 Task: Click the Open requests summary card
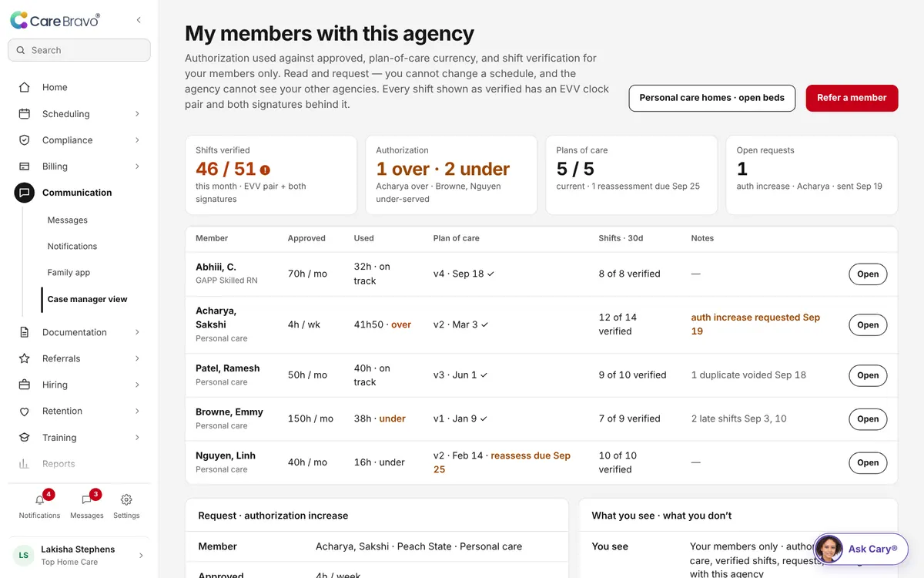[x=812, y=175]
